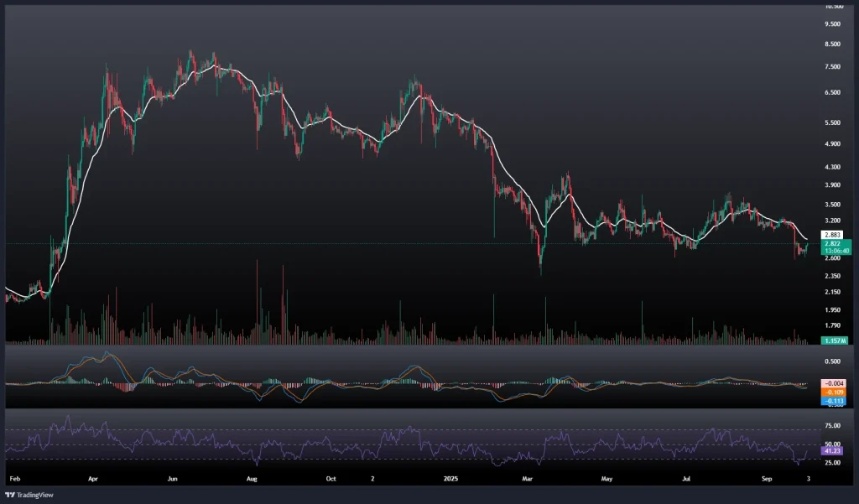Click the 75.00 level on RSI scale
The height and width of the screenshot is (504, 859).
coord(833,425)
